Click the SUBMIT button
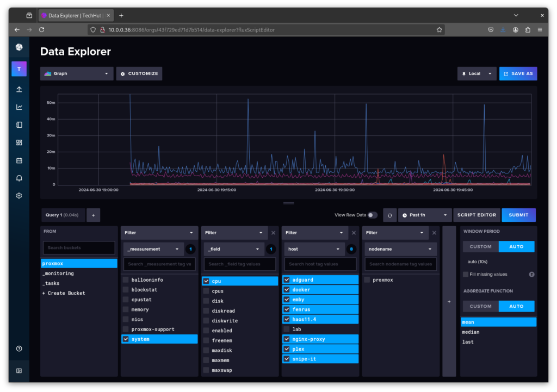This screenshot has height=392, width=557. 518,215
